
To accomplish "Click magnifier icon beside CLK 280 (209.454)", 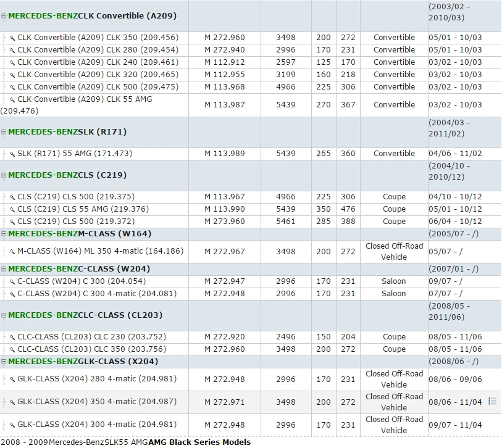I will [x=12, y=51].
